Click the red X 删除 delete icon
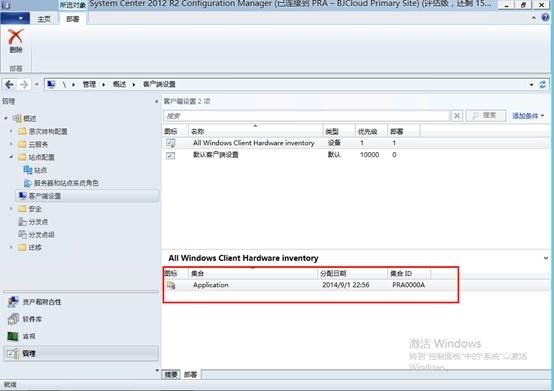Viewport: 554px width, 391px height. point(16,36)
